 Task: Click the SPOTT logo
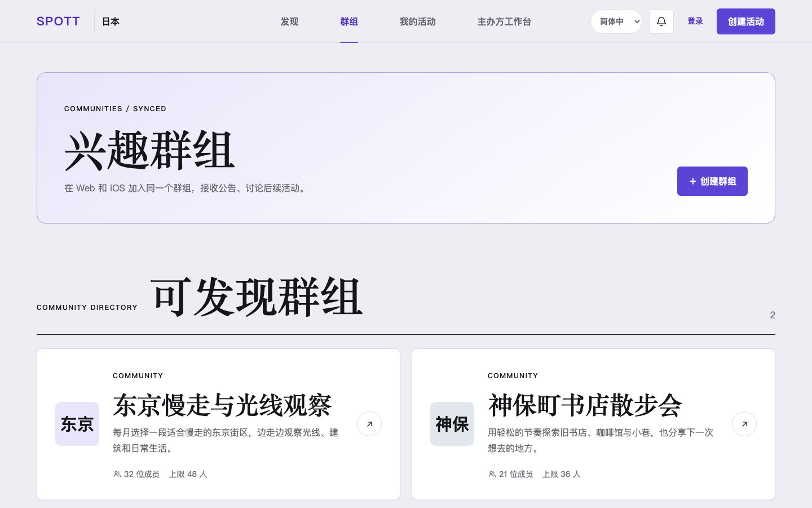(58, 21)
